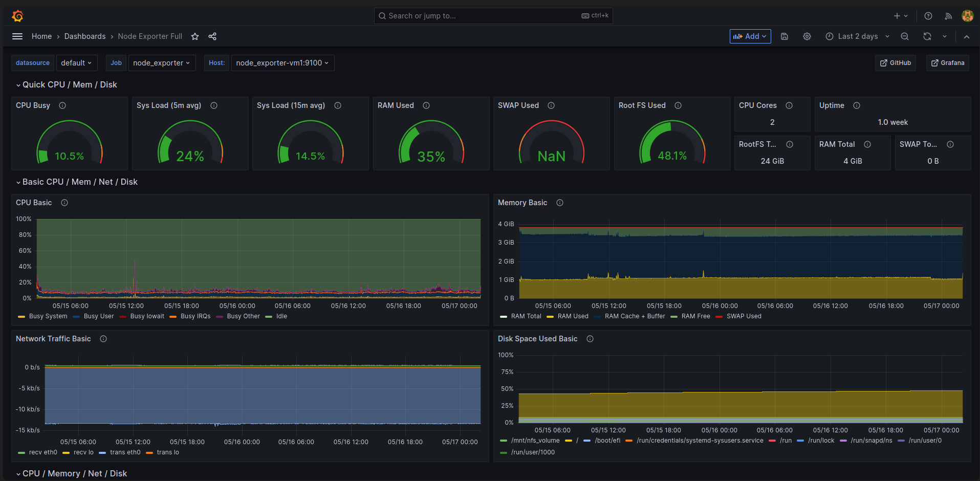Click info icon next to CPU Cores
The width and height of the screenshot is (980, 481).
(x=789, y=105)
